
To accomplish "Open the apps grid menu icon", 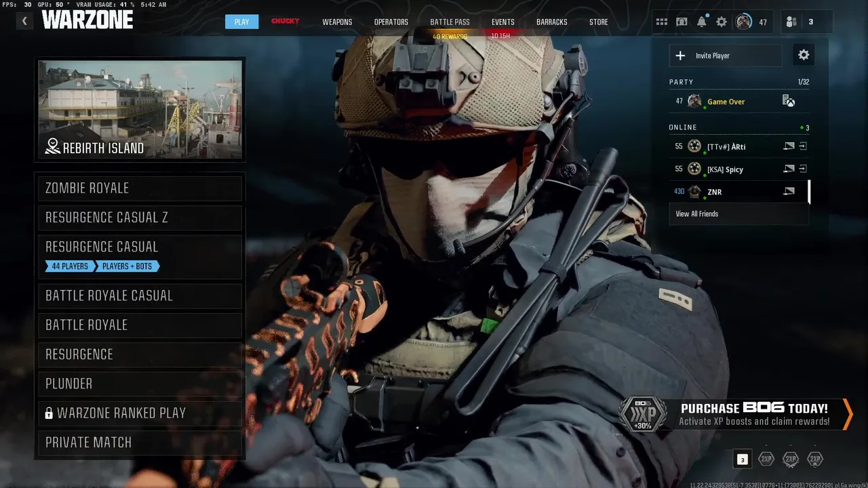I will [x=661, y=22].
